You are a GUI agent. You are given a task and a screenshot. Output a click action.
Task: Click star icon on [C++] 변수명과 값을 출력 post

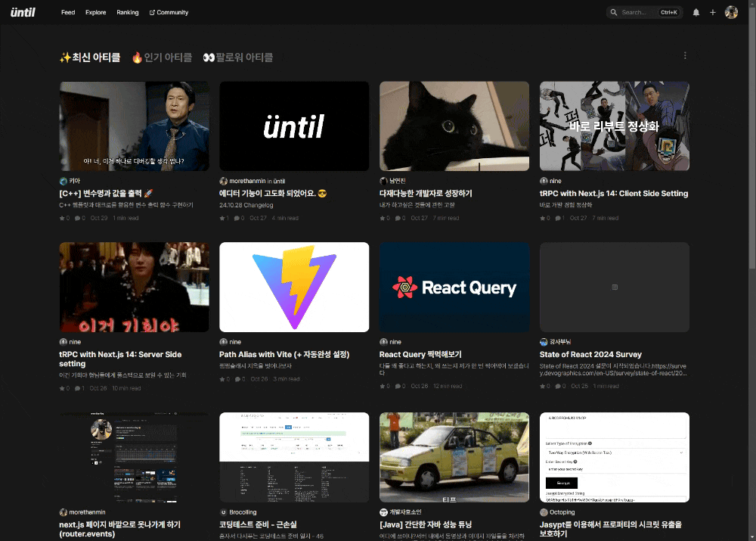pyautogui.click(x=62, y=218)
